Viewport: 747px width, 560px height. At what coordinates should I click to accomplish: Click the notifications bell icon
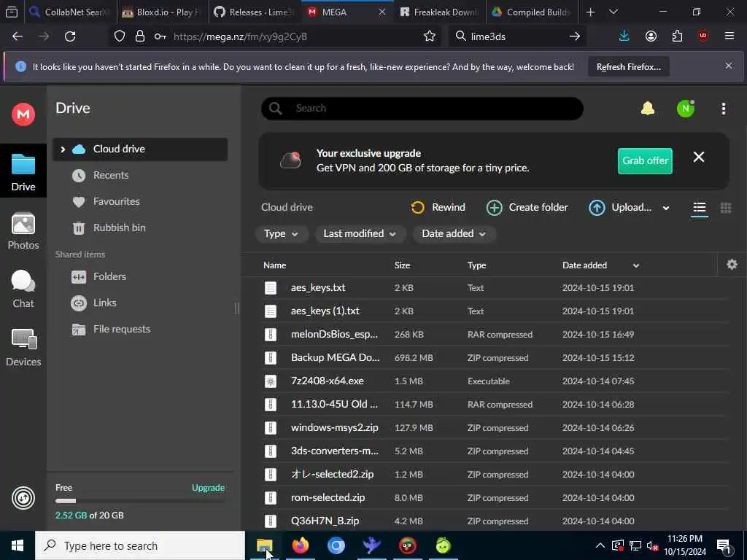point(648,109)
